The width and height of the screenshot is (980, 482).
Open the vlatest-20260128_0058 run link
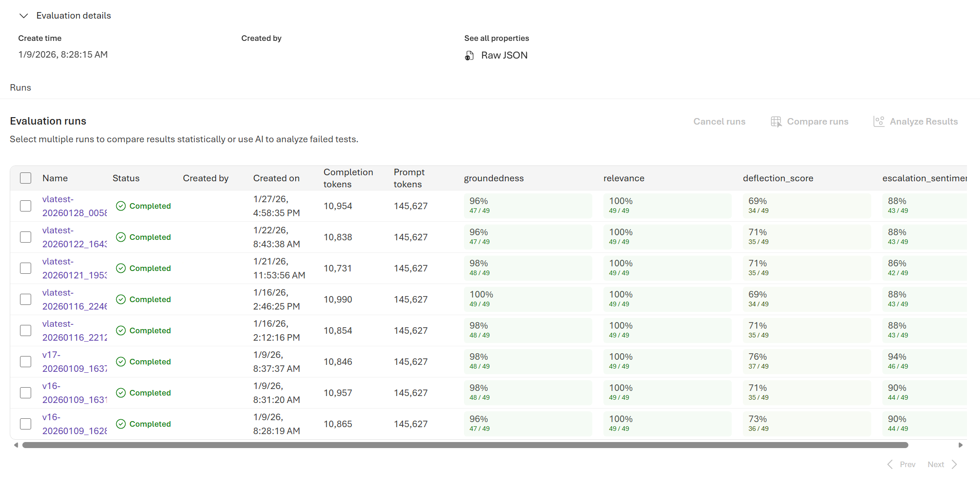click(x=74, y=205)
